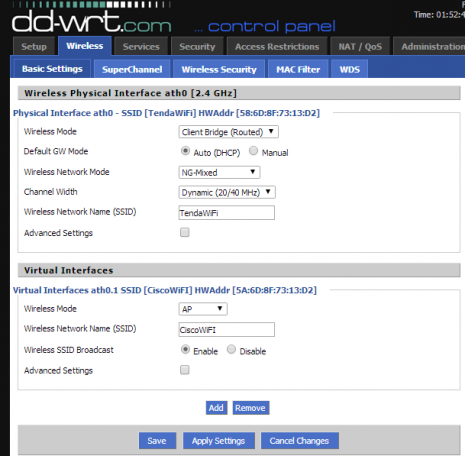Select Manual default gateway mode

coord(253,151)
